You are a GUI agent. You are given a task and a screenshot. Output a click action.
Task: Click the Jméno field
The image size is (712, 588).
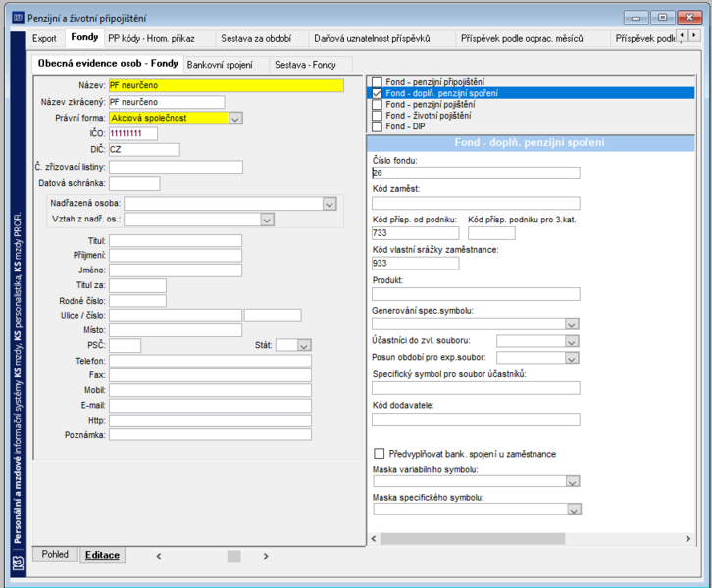click(176, 270)
